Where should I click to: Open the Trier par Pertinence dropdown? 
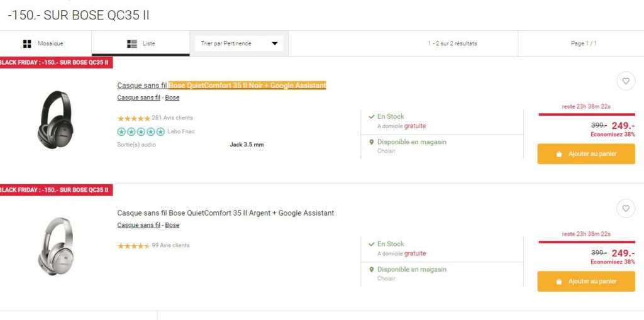coord(238,43)
